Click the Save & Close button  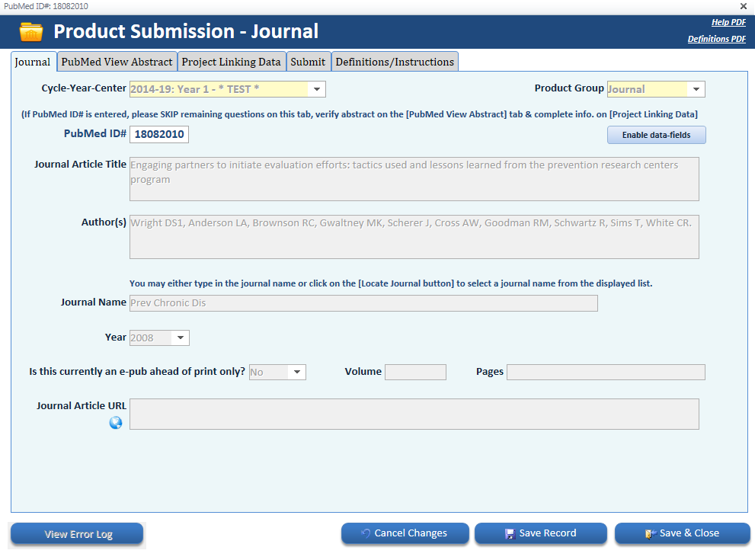pyautogui.click(x=683, y=533)
